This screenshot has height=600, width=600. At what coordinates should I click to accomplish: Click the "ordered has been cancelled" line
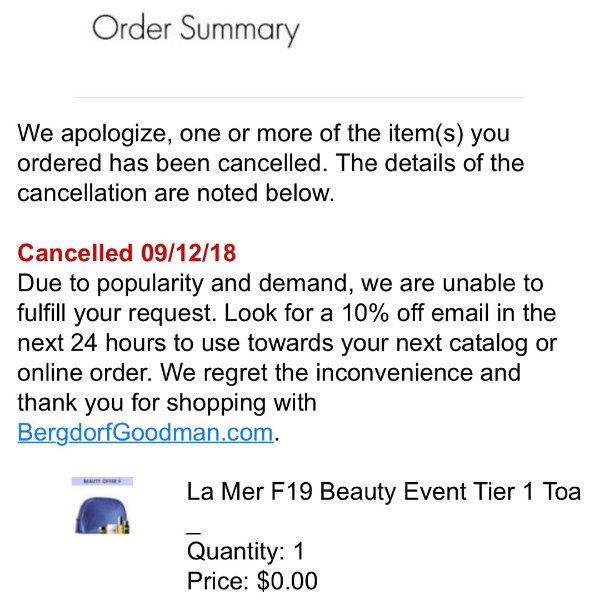[172, 163]
